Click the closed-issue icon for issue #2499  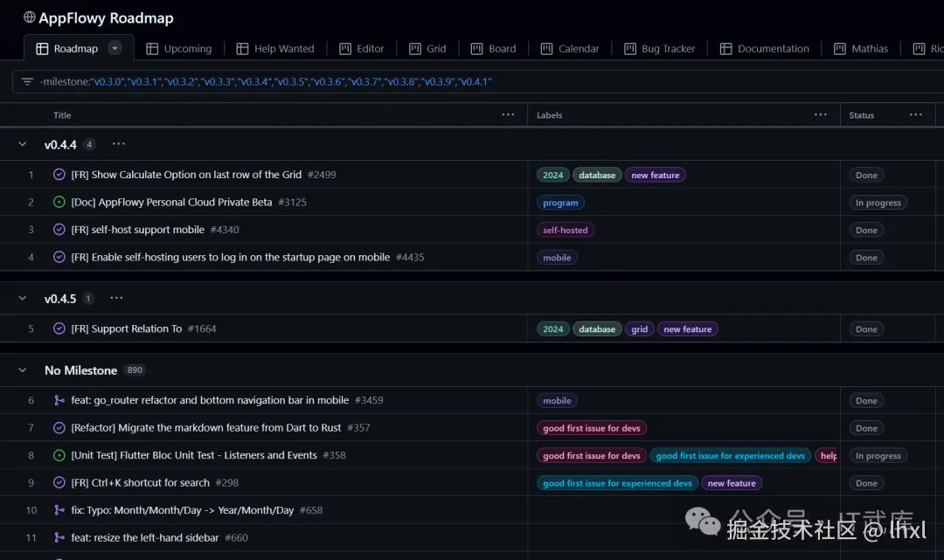[x=59, y=175]
